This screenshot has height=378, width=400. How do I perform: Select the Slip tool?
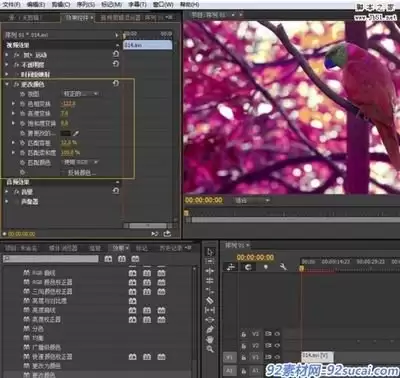tap(210, 310)
